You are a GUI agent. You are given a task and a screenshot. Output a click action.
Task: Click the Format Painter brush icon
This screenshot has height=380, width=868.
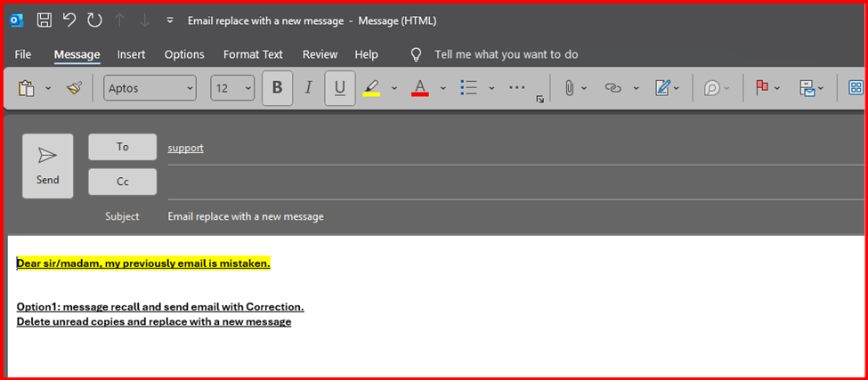tap(74, 88)
